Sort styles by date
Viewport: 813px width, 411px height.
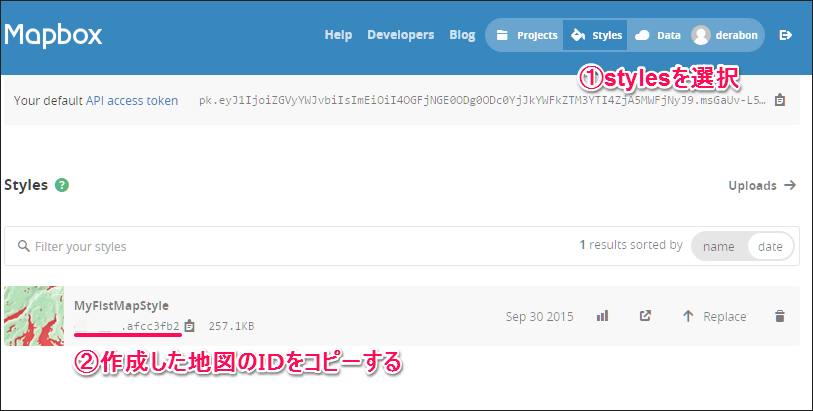(770, 247)
